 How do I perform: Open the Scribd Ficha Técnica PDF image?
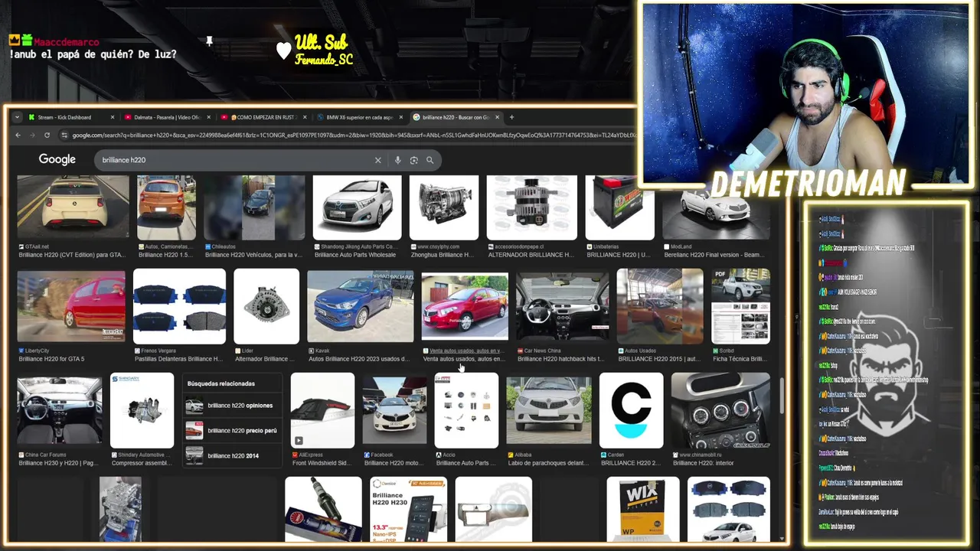pyautogui.click(x=740, y=306)
